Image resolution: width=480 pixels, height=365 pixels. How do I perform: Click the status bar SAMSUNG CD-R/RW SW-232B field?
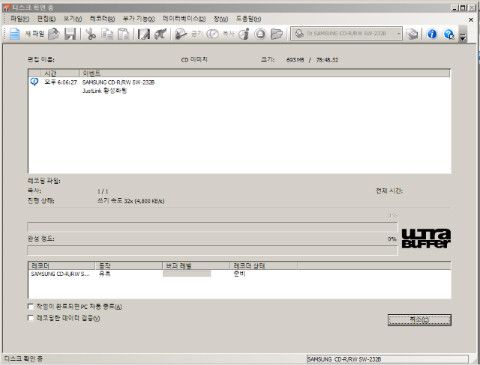[387, 359]
